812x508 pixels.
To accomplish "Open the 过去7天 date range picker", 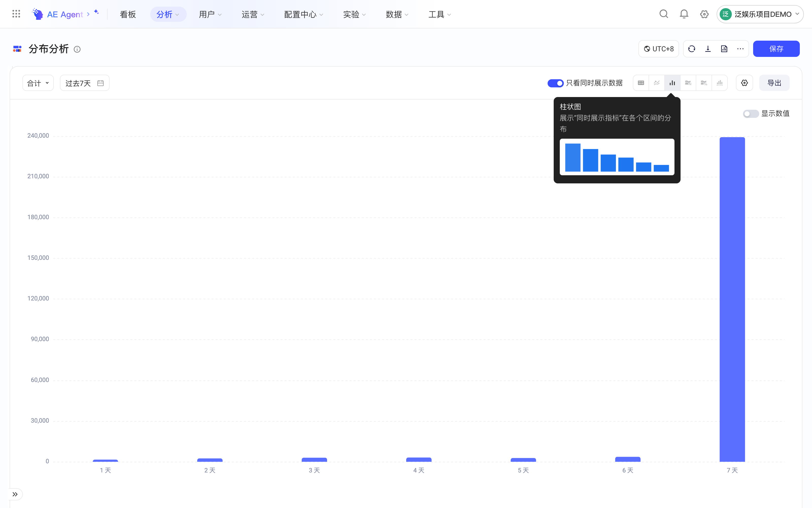I will click(84, 83).
